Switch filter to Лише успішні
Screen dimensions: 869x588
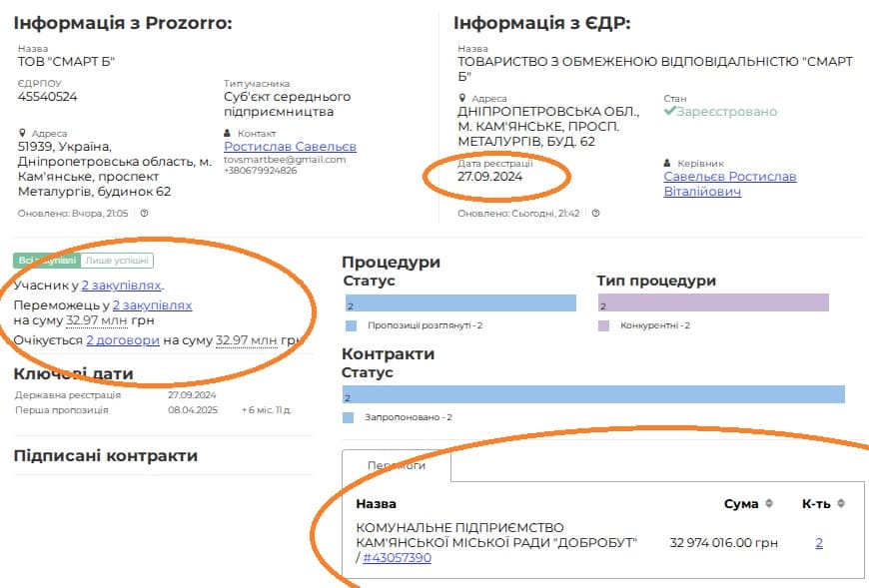click(x=117, y=261)
